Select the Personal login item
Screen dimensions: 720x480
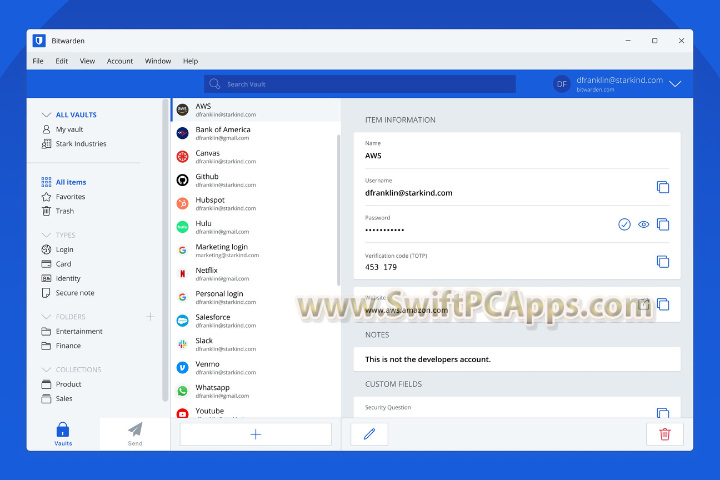coord(255,297)
